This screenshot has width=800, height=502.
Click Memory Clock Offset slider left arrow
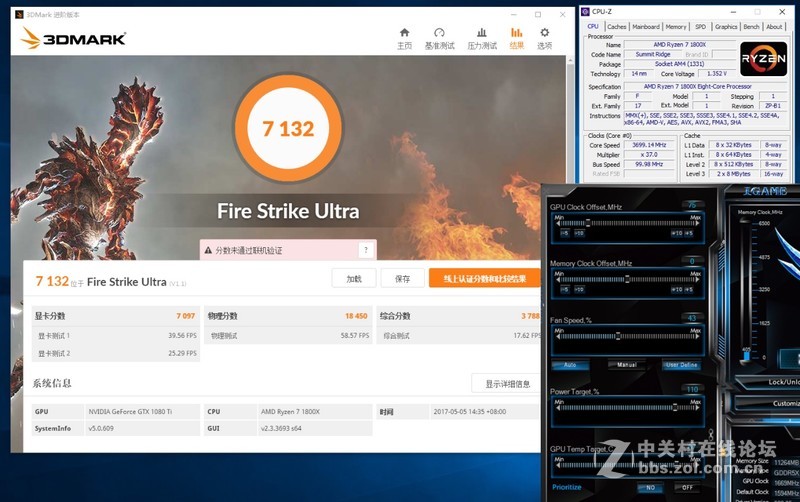click(557, 280)
